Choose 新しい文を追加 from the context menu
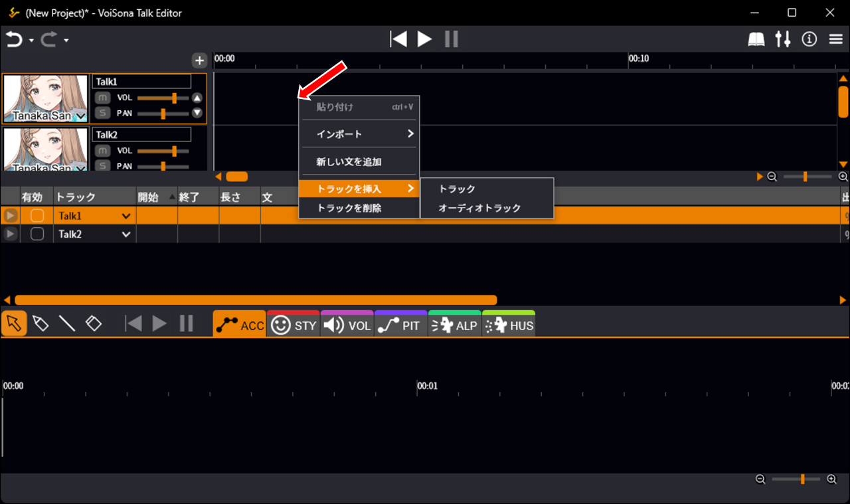This screenshot has width=850, height=504. click(359, 162)
